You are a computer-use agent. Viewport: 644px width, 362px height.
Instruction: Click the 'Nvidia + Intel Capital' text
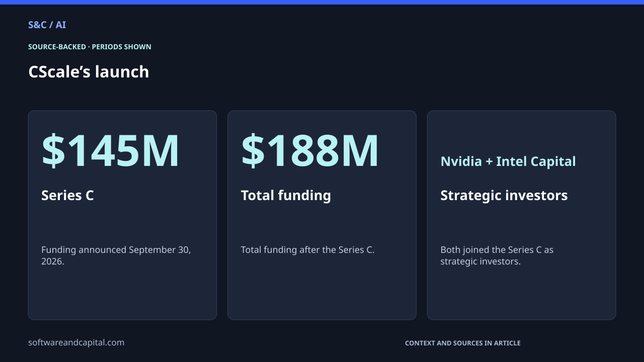click(x=508, y=161)
